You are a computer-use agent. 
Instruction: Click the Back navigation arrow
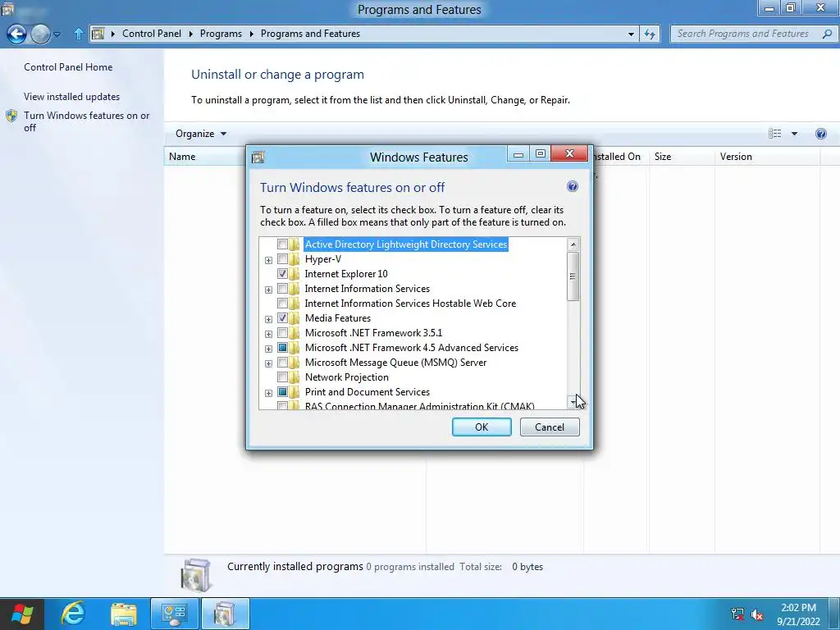(x=16, y=34)
